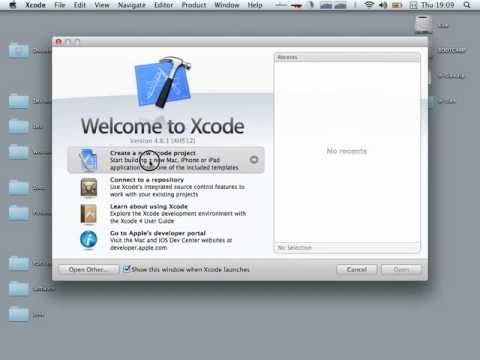480x360 pixels.
Task: Click the Open Other... button
Action: point(88,269)
